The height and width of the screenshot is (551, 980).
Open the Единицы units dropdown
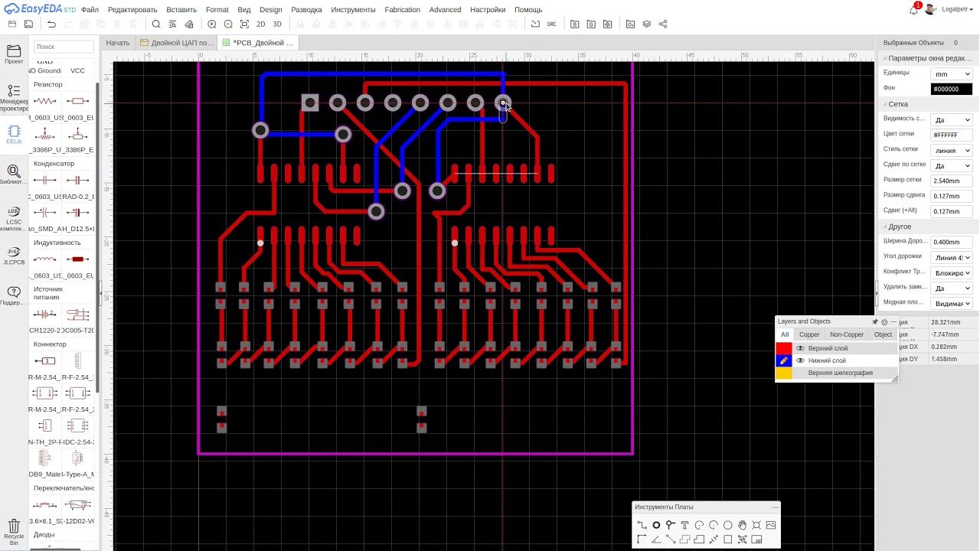click(952, 74)
